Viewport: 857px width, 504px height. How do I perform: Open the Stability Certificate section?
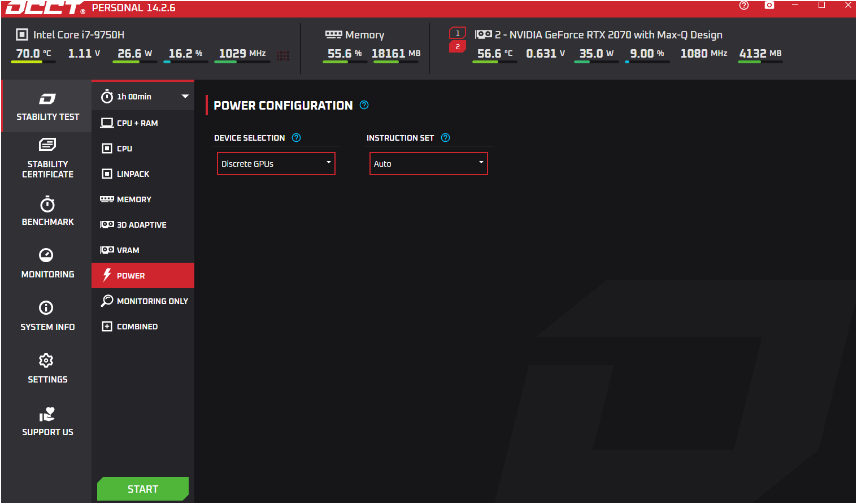tap(47, 158)
